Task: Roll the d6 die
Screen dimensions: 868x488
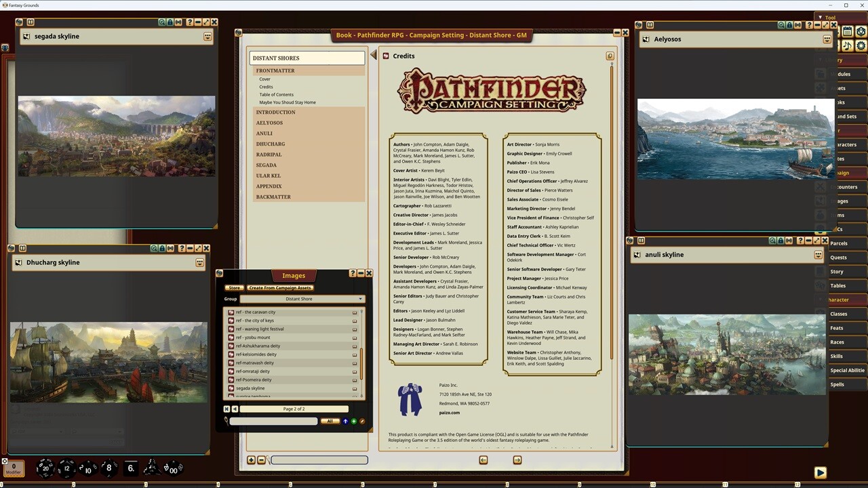Action: pos(130,468)
